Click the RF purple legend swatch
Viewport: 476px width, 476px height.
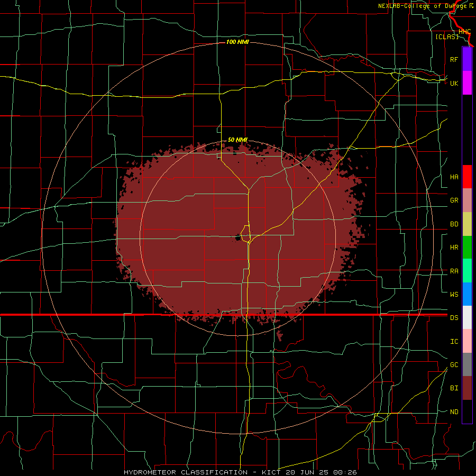467,59
